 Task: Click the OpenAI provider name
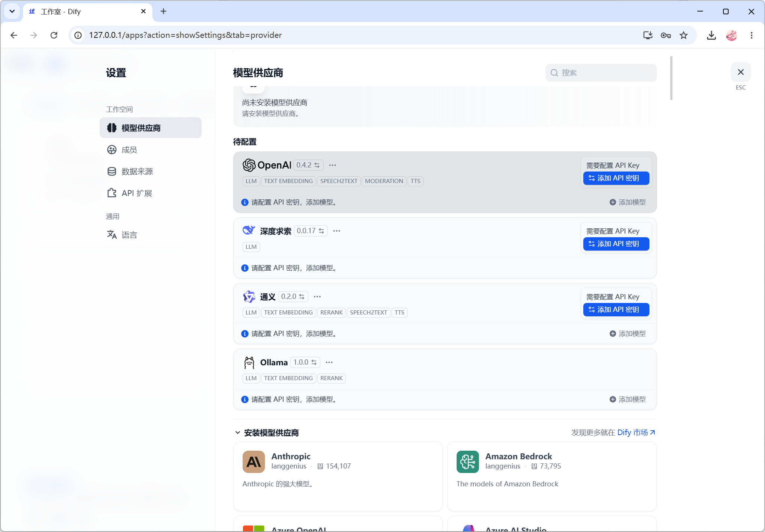[274, 165]
